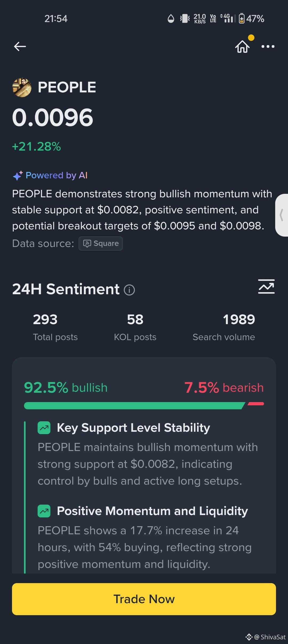
Task: Open the sentiment trend chart icon
Action: [x=266, y=286]
